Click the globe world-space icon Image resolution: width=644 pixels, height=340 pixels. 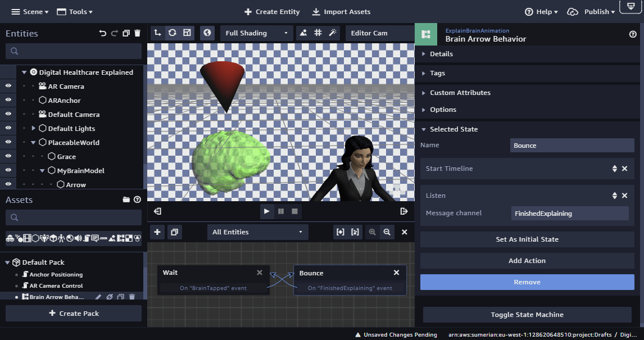[x=207, y=33]
